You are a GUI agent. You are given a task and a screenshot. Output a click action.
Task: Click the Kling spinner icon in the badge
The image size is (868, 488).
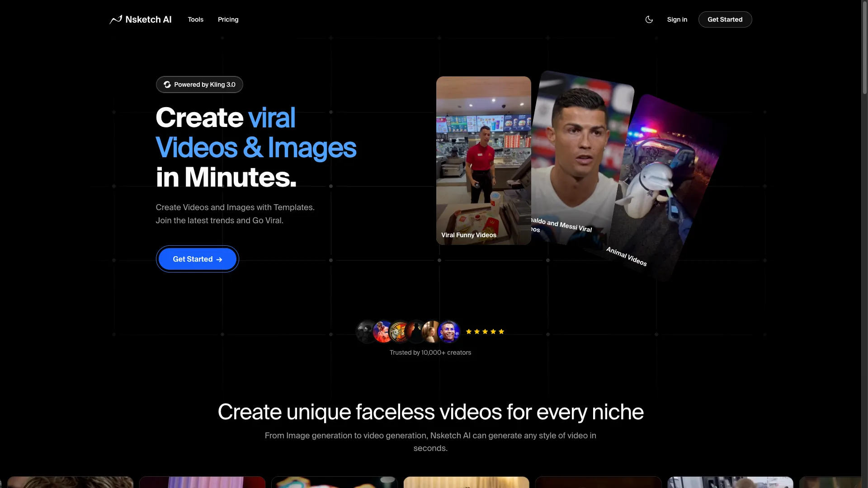(x=167, y=84)
